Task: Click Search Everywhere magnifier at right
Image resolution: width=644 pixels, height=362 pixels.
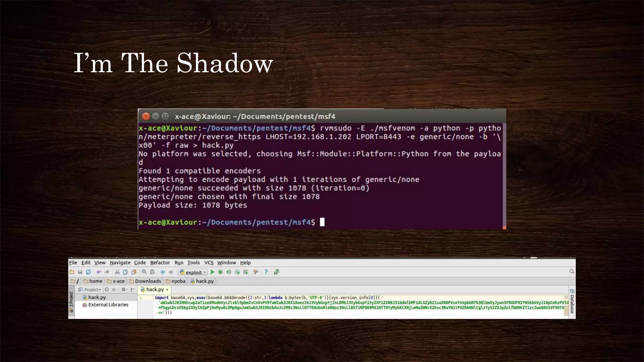Action: tap(572, 271)
